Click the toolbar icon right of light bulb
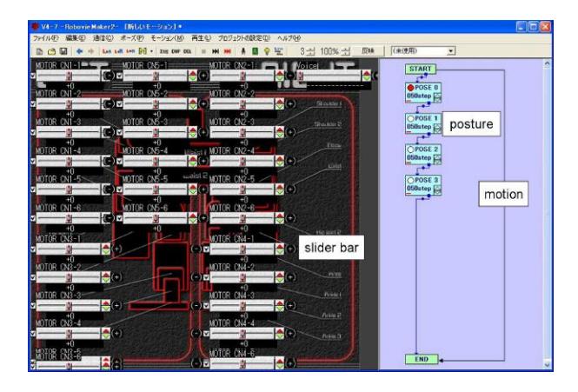The image size is (578, 392). (x=279, y=51)
